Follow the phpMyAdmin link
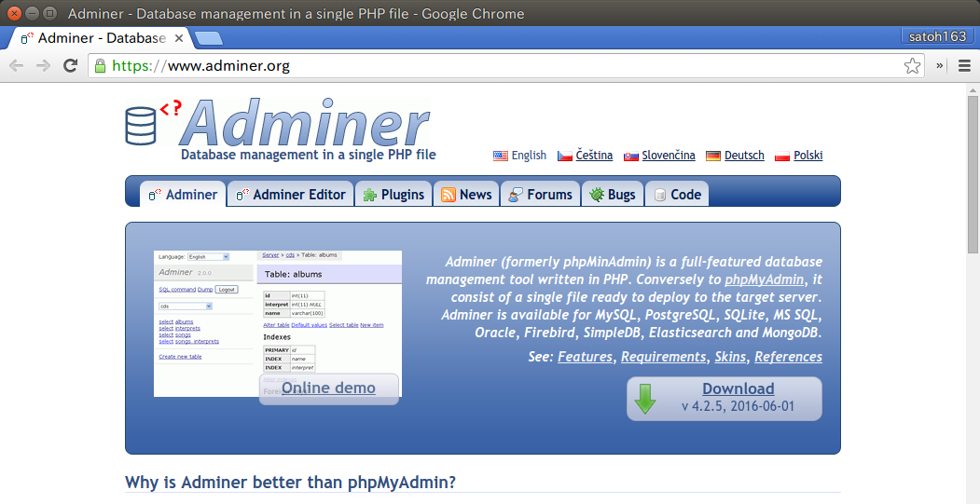 tap(765, 279)
